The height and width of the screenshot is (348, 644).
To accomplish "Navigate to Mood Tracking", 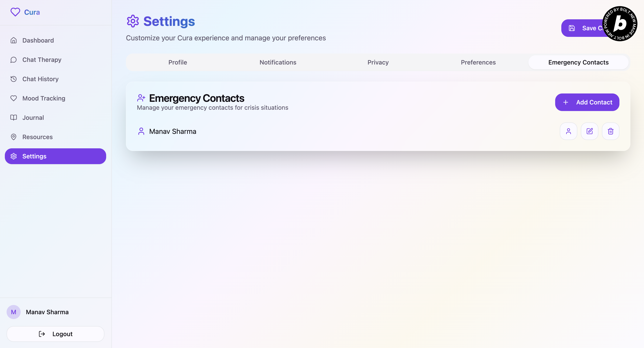I will click(x=44, y=98).
